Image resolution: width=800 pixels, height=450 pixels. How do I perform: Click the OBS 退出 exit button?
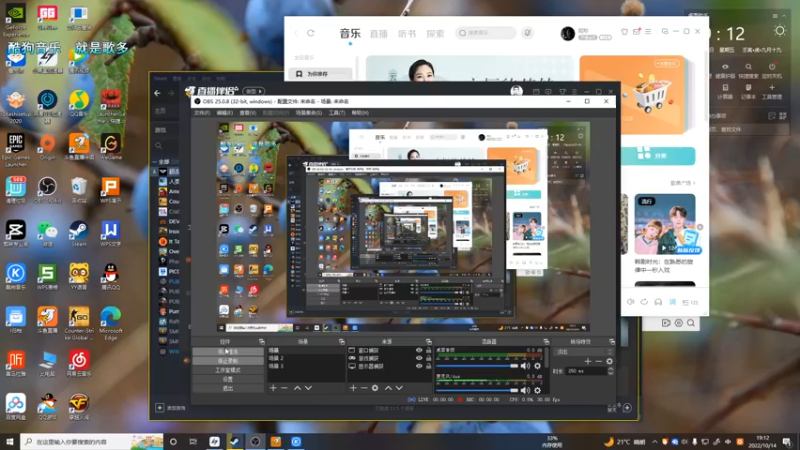(x=228, y=388)
